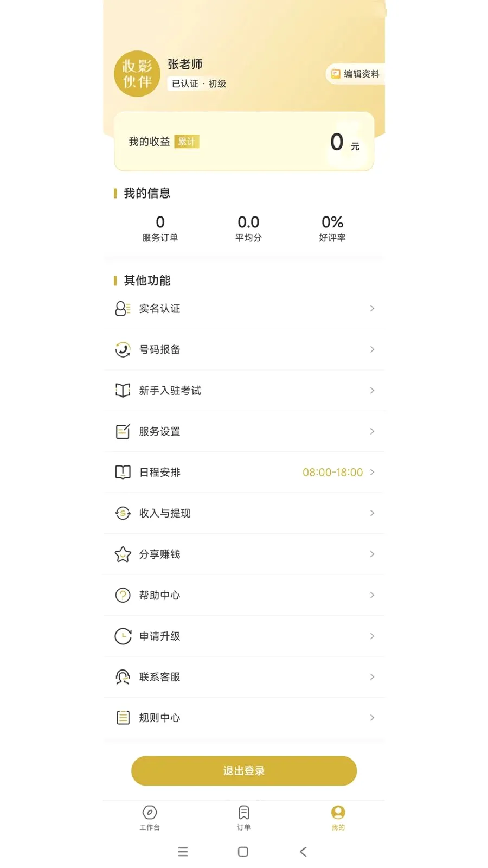Tap the 妆影伙伴 profile avatar
This screenshot has height=868, width=488.
coord(137,74)
